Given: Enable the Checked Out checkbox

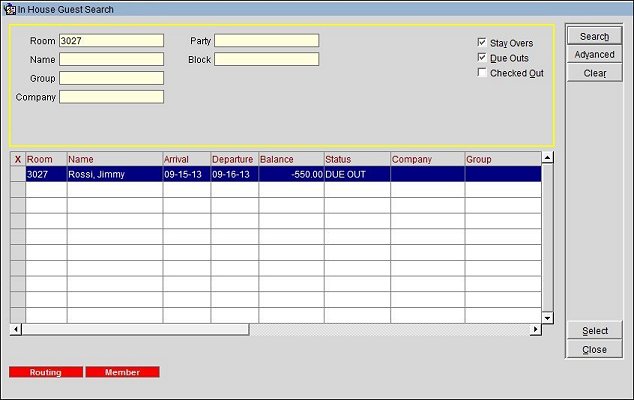Looking at the screenshot, I should pos(483,73).
